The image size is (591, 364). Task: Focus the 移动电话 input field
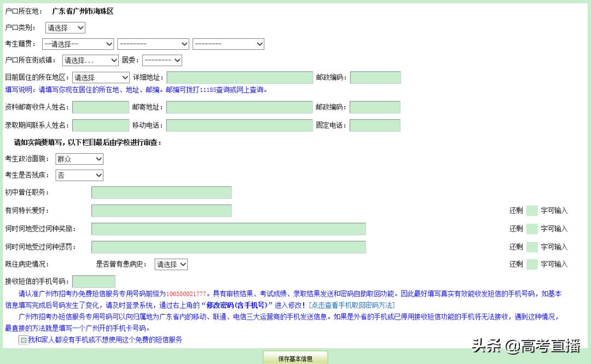pyautogui.click(x=239, y=125)
